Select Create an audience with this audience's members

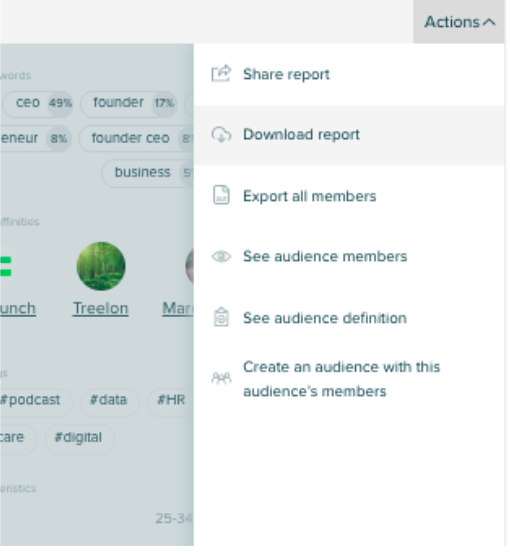349,379
